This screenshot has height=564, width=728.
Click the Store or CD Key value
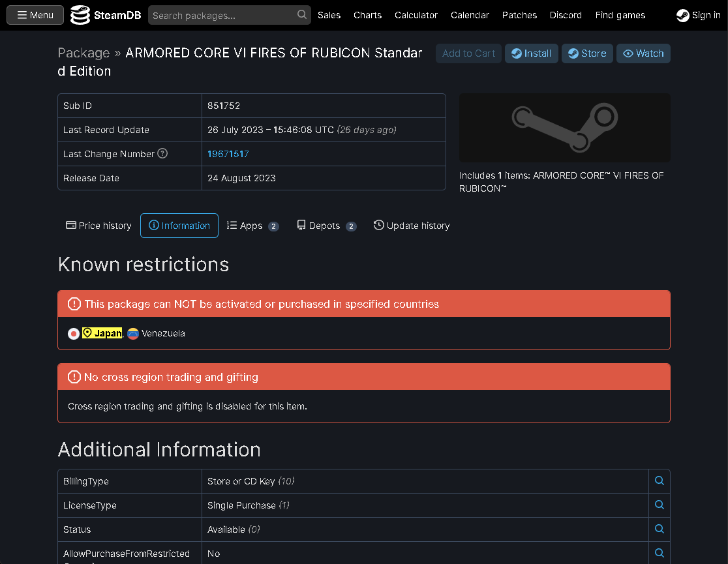250,481
